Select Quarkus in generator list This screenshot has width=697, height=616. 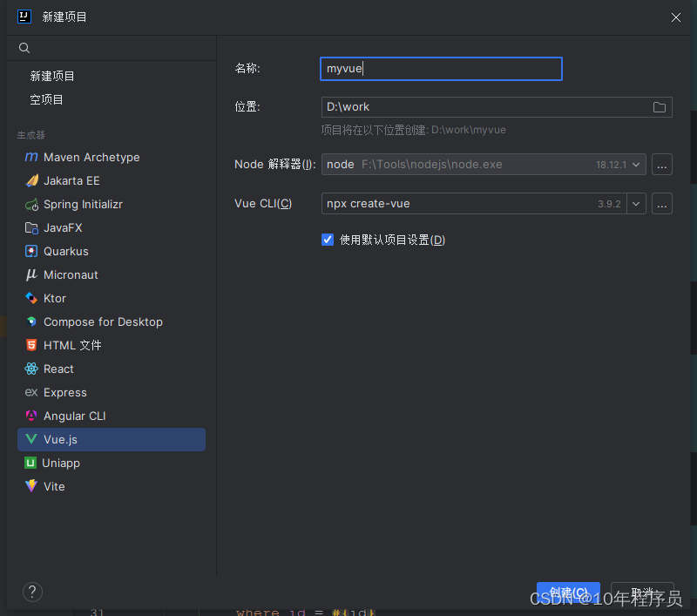point(112,252)
